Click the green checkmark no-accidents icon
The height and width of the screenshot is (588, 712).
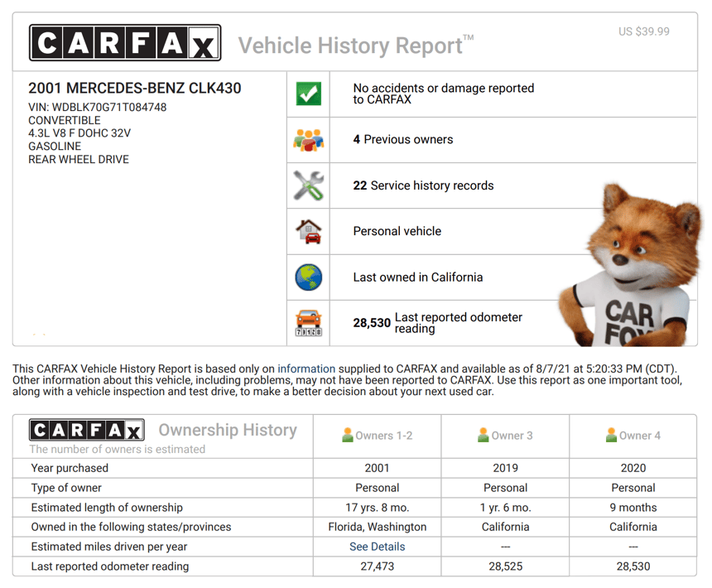308,94
